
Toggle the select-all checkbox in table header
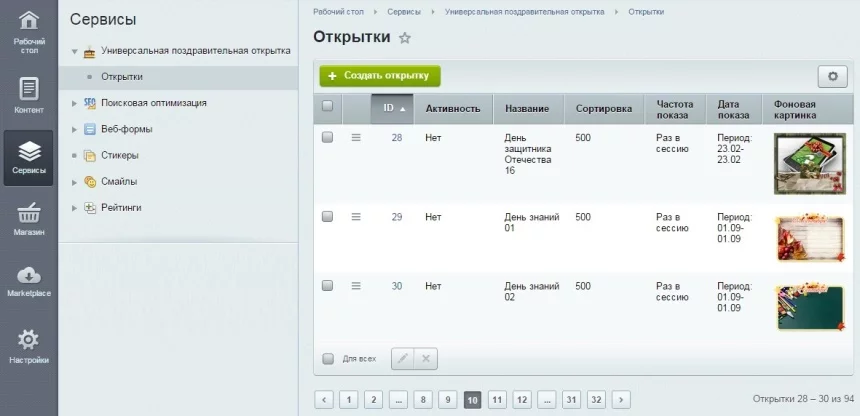click(x=327, y=107)
